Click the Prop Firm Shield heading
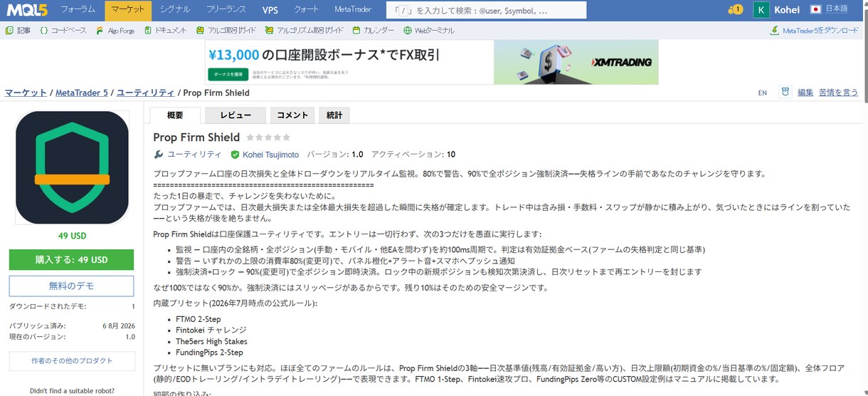The image size is (868, 396). (196, 137)
